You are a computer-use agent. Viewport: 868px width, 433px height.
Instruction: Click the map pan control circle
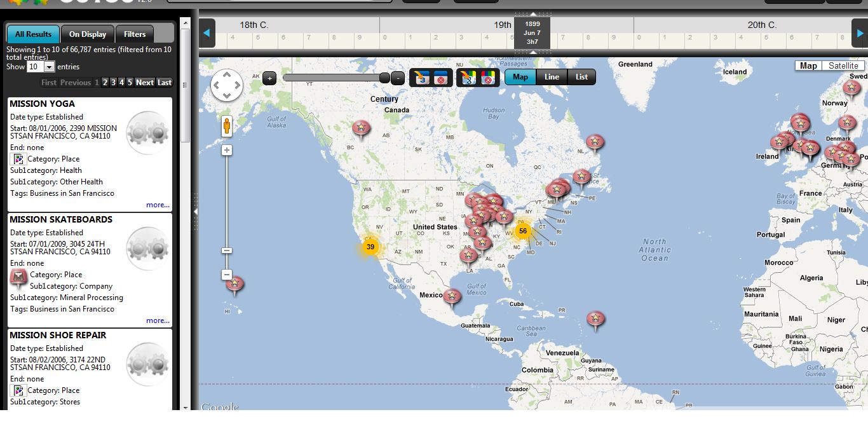pos(227,85)
